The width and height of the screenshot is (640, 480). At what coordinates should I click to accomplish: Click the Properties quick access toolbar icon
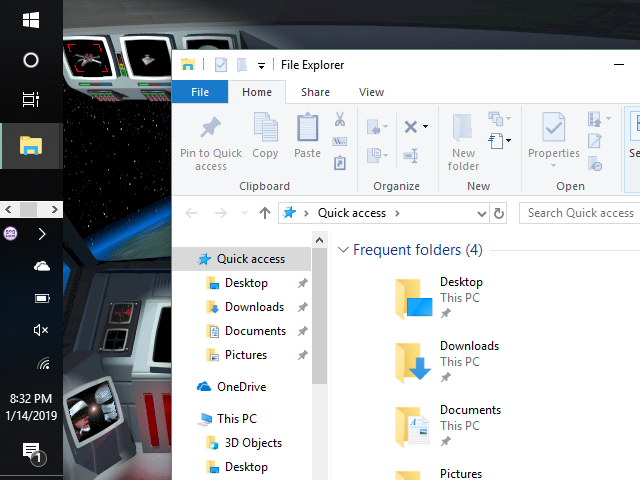tap(221, 65)
